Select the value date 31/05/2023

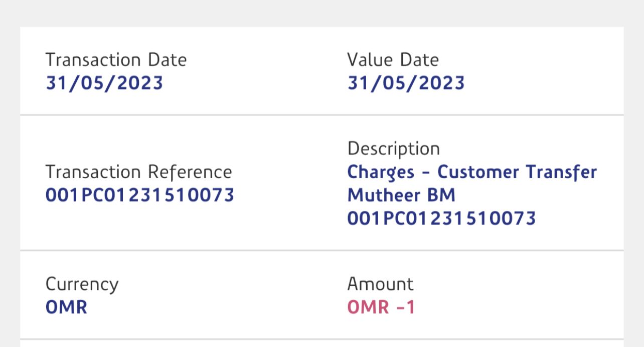[406, 83]
